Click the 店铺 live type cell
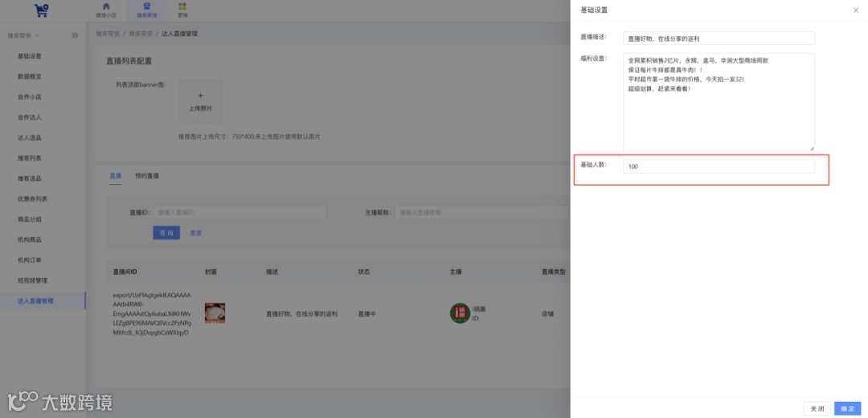 click(547, 314)
